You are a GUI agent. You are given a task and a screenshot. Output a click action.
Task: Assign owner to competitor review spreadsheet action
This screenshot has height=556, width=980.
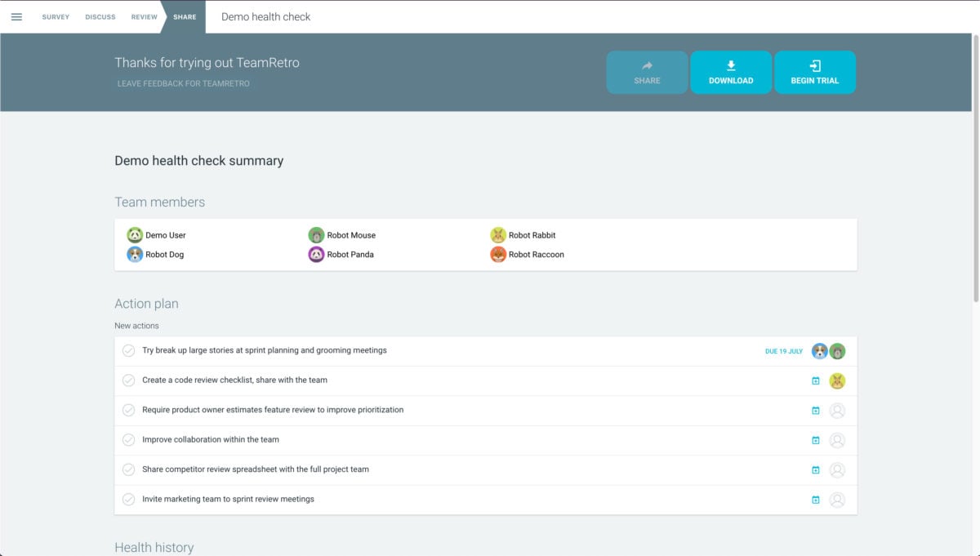[x=836, y=470]
